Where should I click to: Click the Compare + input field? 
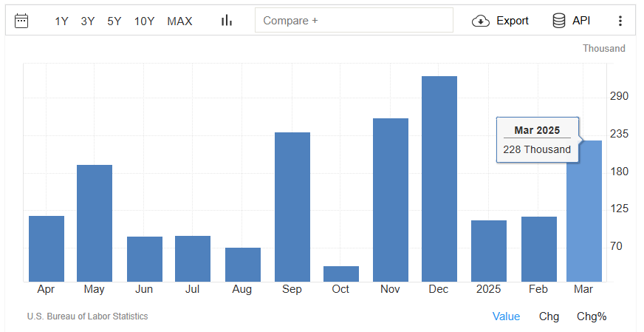(x=354, y=20)
